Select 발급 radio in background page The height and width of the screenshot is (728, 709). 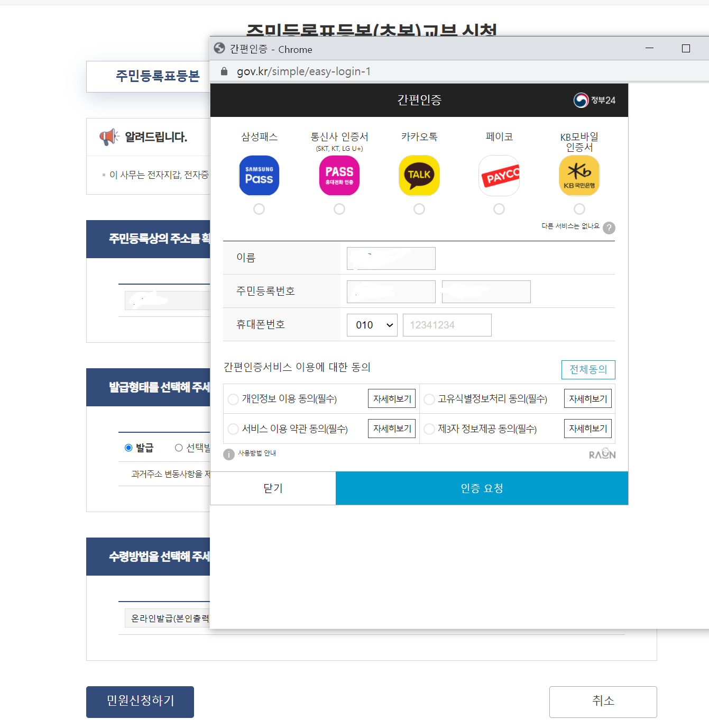[x=128, y=448]
